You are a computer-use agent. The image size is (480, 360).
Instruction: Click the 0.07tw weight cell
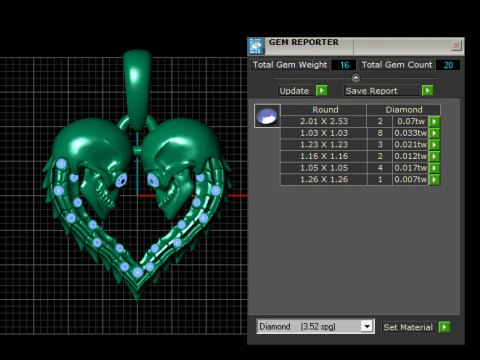411,121
